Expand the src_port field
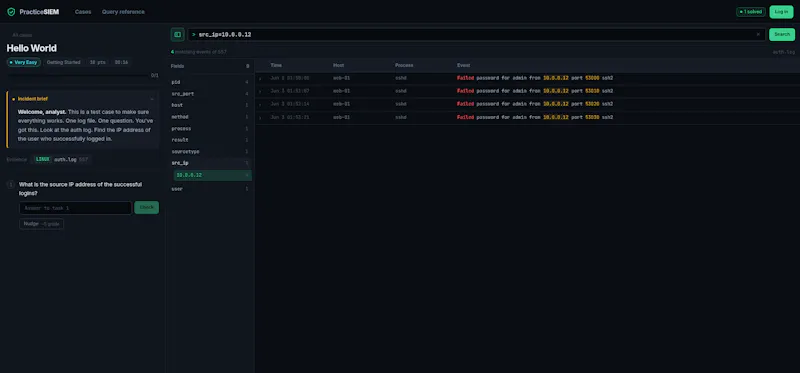The image size is (800, 373). 210,94
